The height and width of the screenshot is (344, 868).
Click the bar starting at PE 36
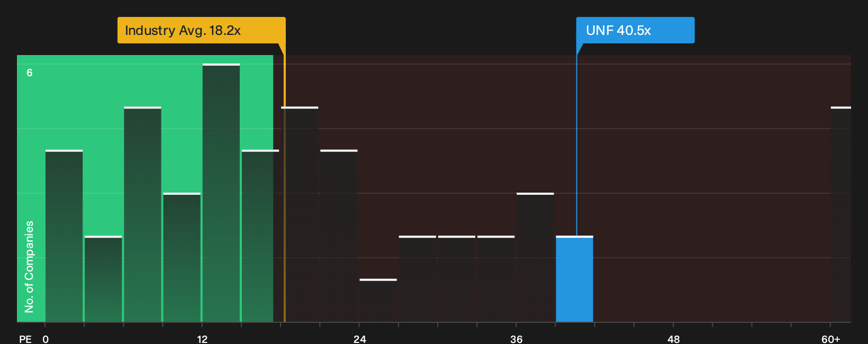coord(535,257)
